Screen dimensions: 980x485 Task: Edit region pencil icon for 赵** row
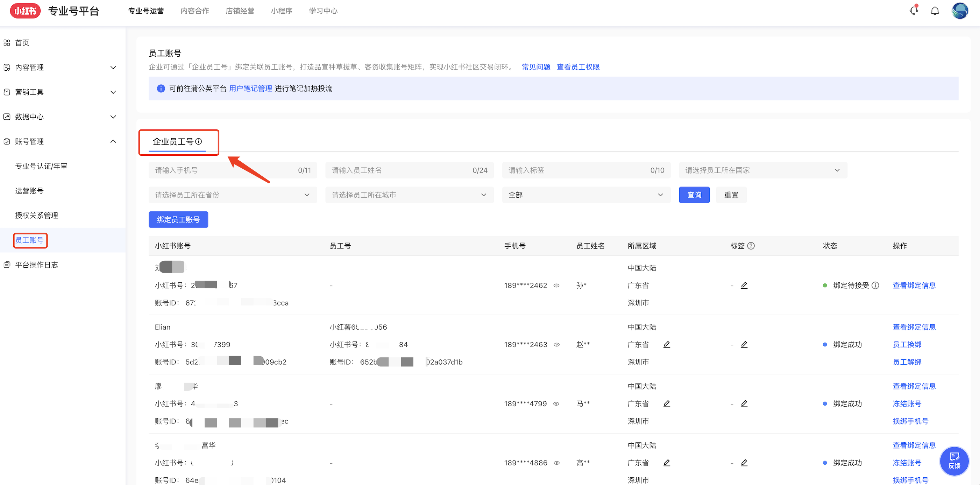point(667,345)
